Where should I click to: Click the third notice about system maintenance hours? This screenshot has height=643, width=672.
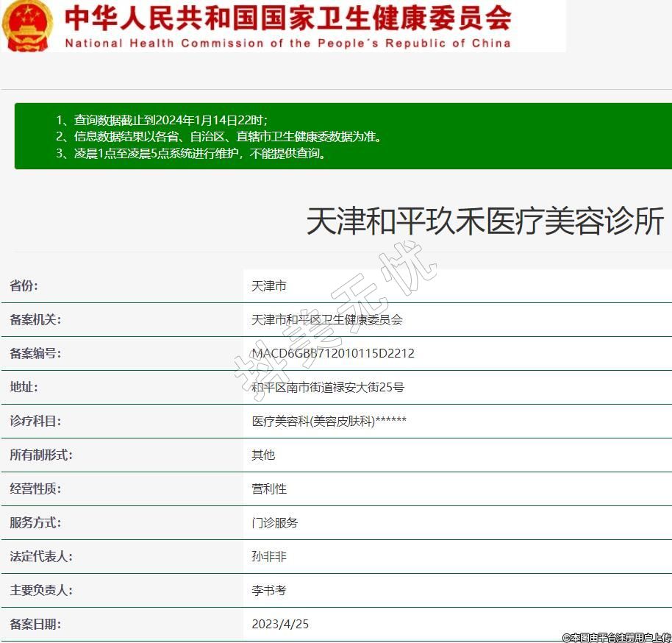point(190,154)
